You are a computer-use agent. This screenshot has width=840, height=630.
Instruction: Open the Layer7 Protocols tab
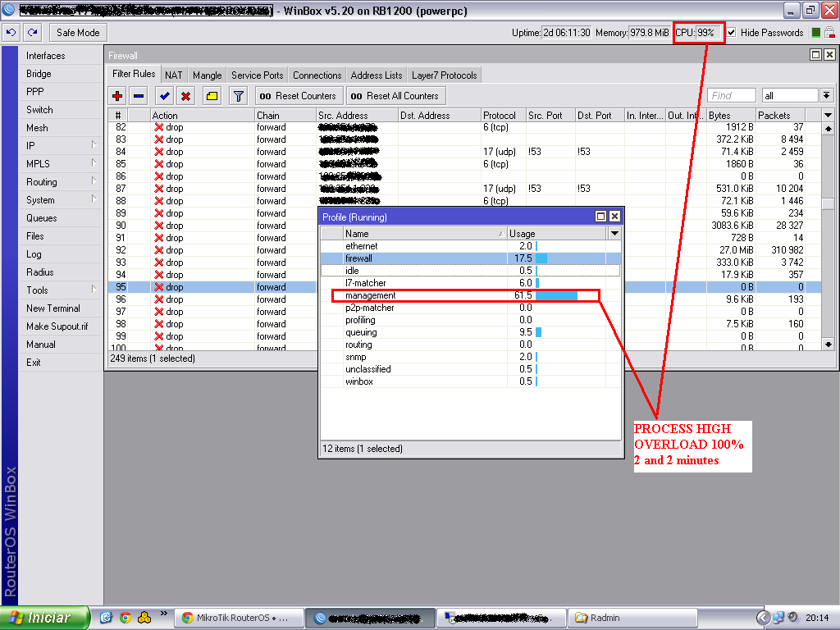pos(444,75)
